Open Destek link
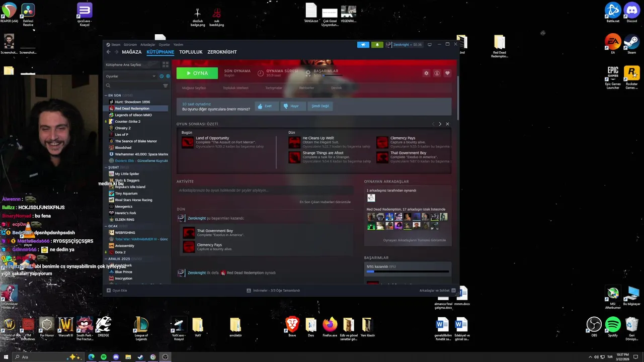Screen dimensions: 644x362 336,88
